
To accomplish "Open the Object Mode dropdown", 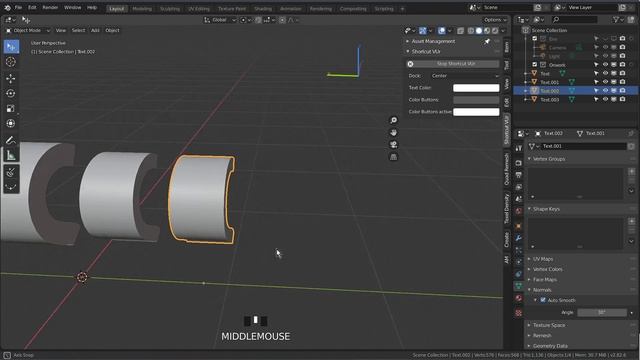I will pos(27,31).
